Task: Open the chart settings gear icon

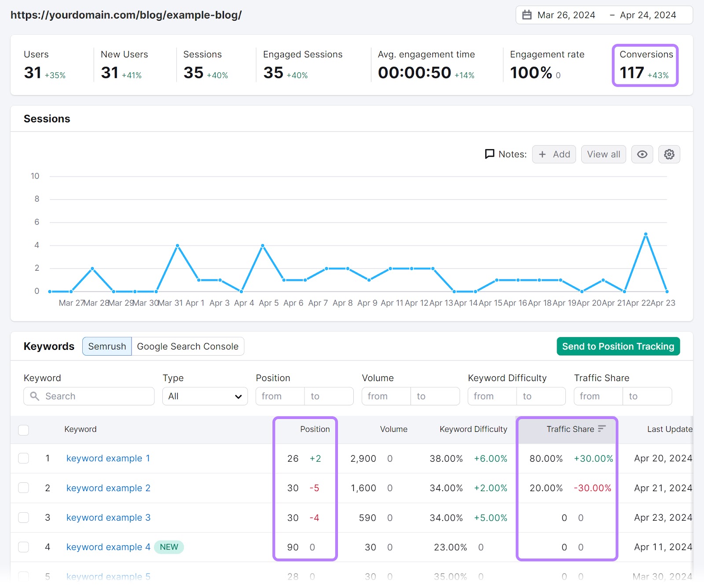Action: 669,154
